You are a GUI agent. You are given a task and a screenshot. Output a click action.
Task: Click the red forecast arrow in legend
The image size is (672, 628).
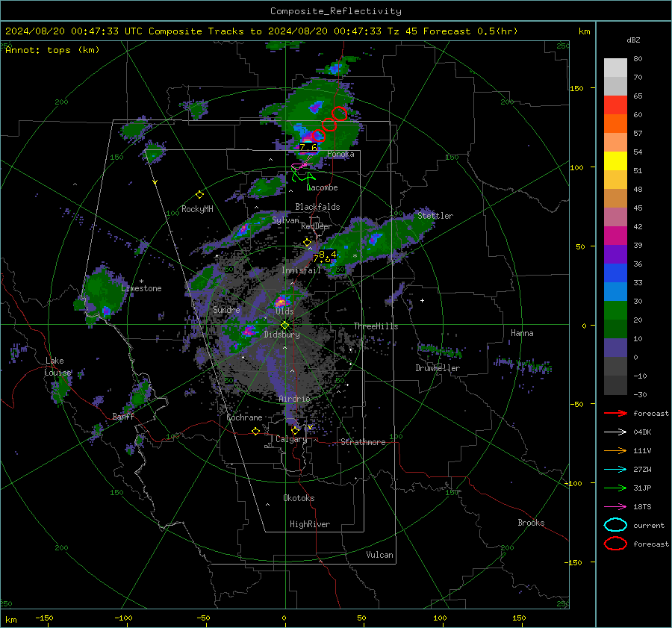click(615, 413)
